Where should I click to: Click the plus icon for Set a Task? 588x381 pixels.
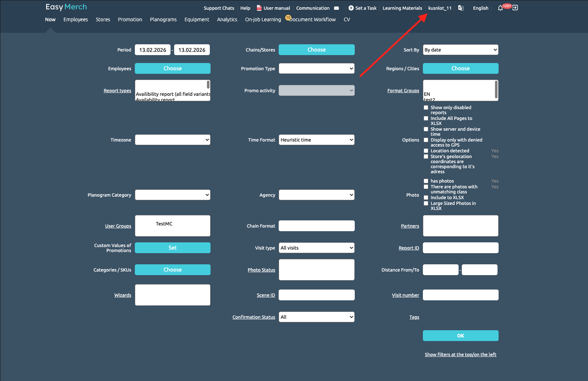tap(351, 8)
